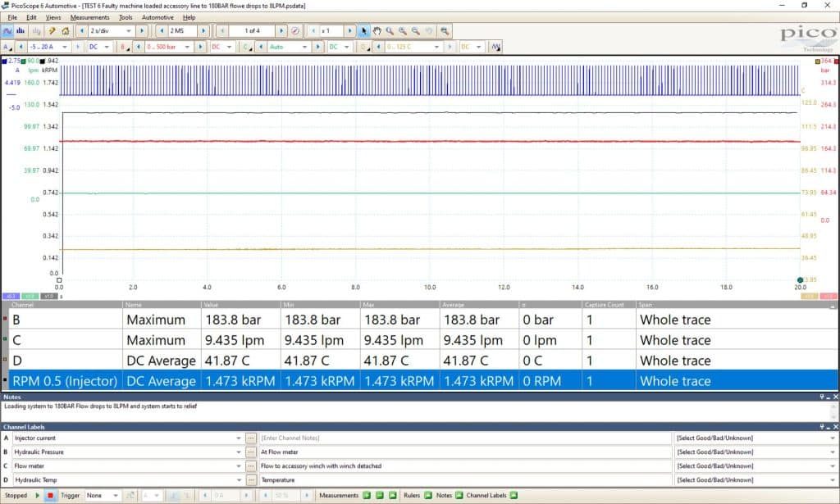Click the Home display icon
The height and width of the screenshot is (504, 840).
(66, 31)
